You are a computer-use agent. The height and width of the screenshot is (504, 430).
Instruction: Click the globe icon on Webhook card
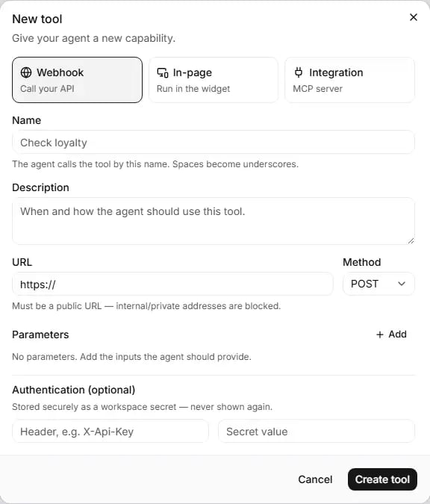click(26, 72)
